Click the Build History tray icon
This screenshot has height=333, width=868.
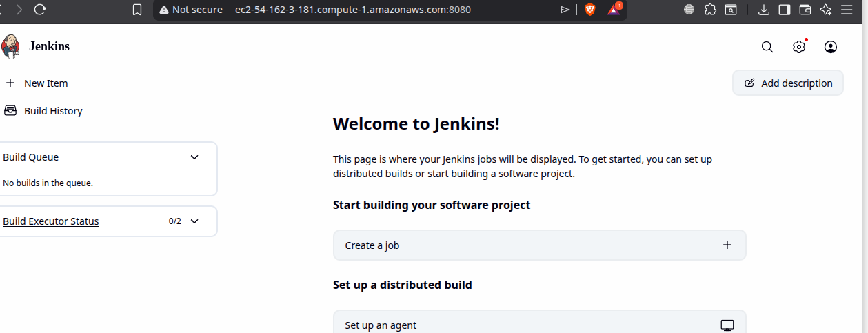(10, 110)
